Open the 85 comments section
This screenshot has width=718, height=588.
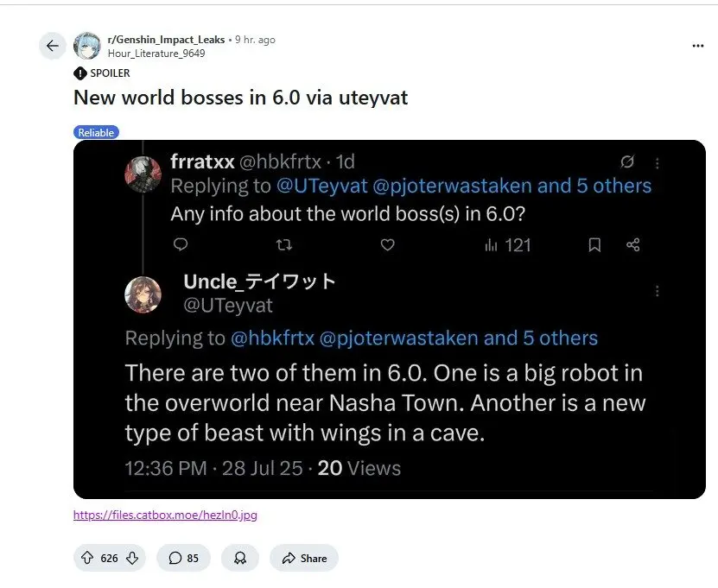click(x=183, y=558)
